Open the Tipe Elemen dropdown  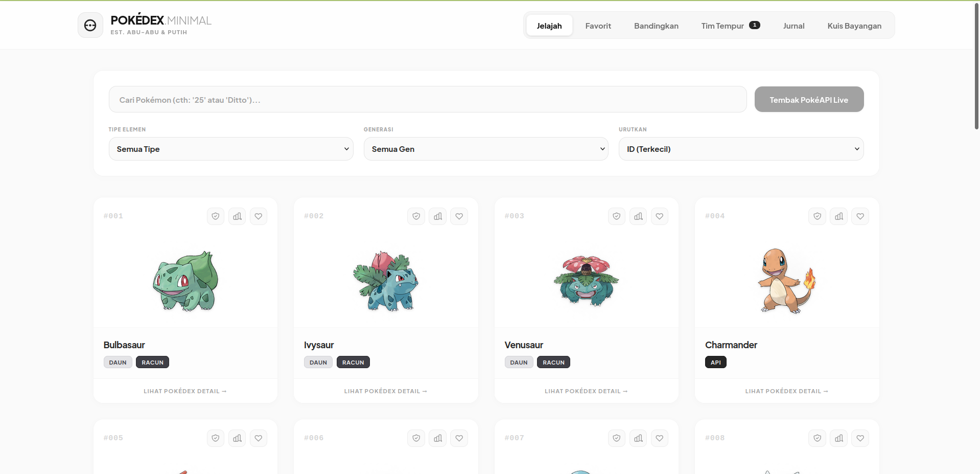point(231,149)
